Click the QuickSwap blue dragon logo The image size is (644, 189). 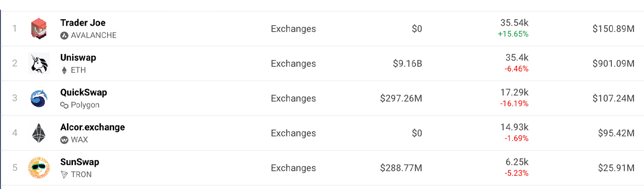tap(39, 98)
